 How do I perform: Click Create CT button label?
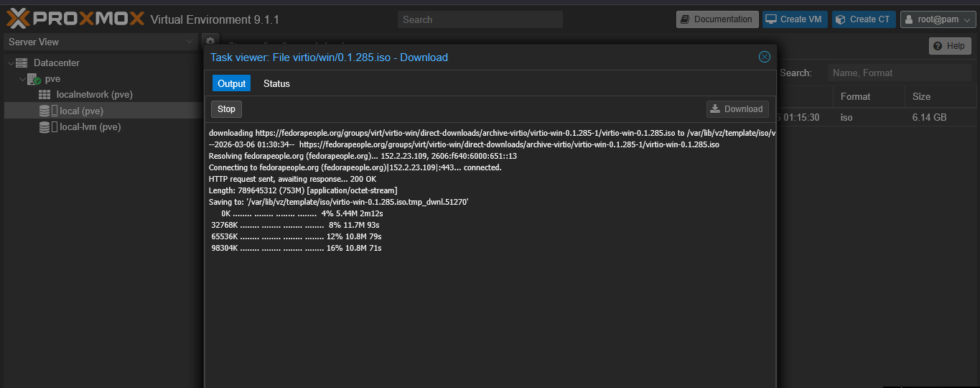click(869, 19)
